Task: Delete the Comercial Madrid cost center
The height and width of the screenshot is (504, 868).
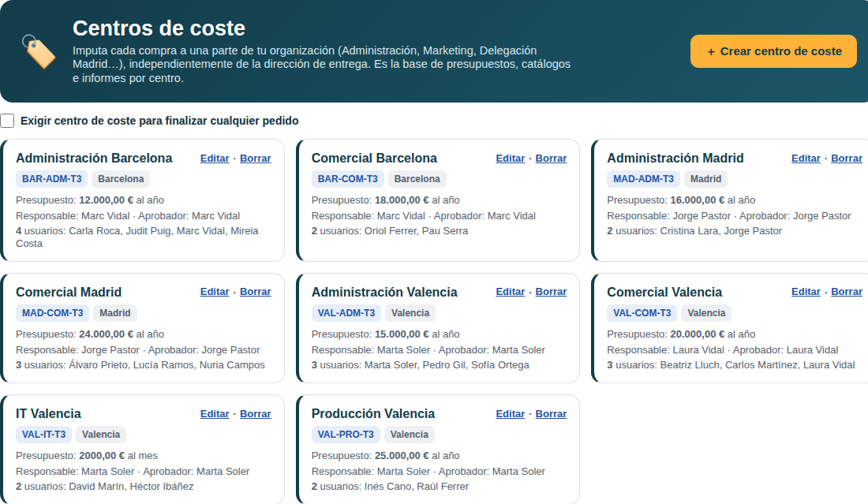Action: 255,292
